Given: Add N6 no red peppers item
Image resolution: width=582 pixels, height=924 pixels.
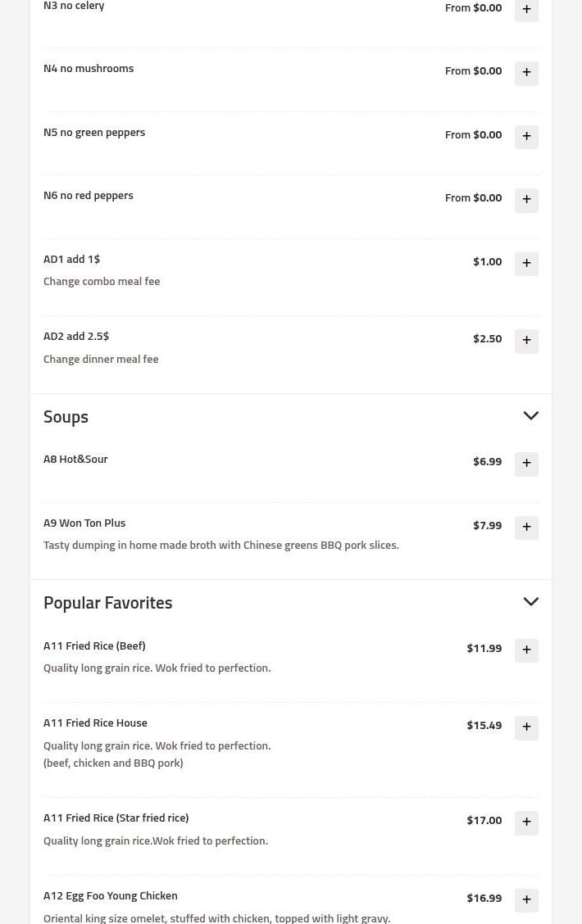Looking at the screenshot, I should pyautogui.click(x=526, y=200).
